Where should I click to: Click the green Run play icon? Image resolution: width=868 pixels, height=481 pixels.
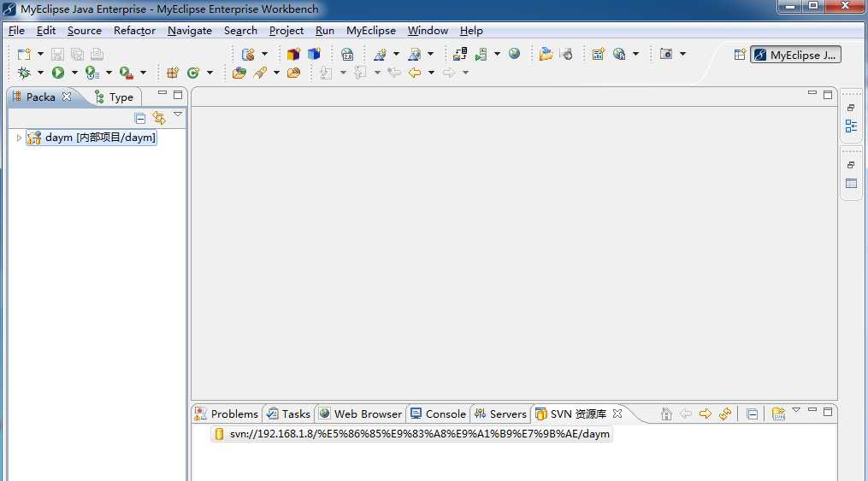coord(58,73)
